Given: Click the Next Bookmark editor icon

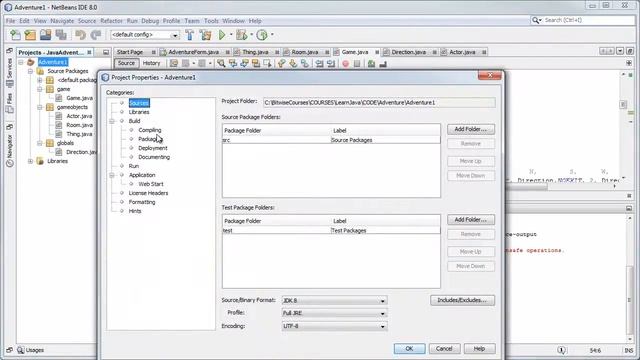Looking at the screenshot, I should 293,64.
